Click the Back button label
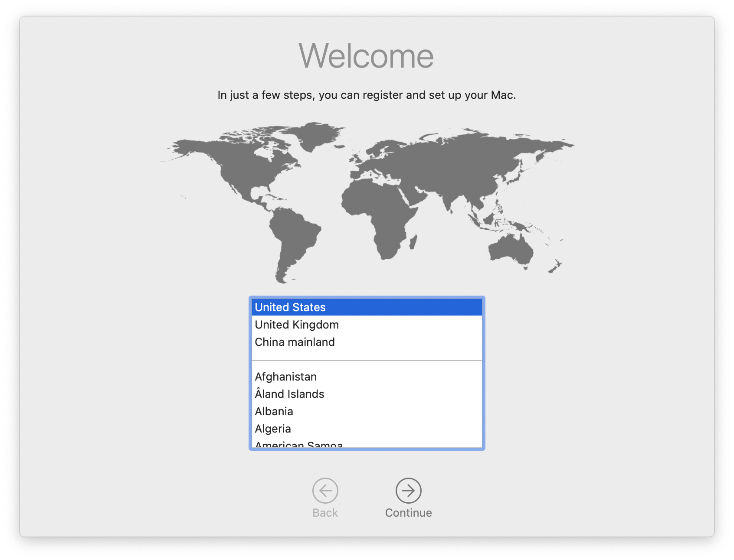Image resolution: width=734 pixels, height=560 pixels. point(325,513)
